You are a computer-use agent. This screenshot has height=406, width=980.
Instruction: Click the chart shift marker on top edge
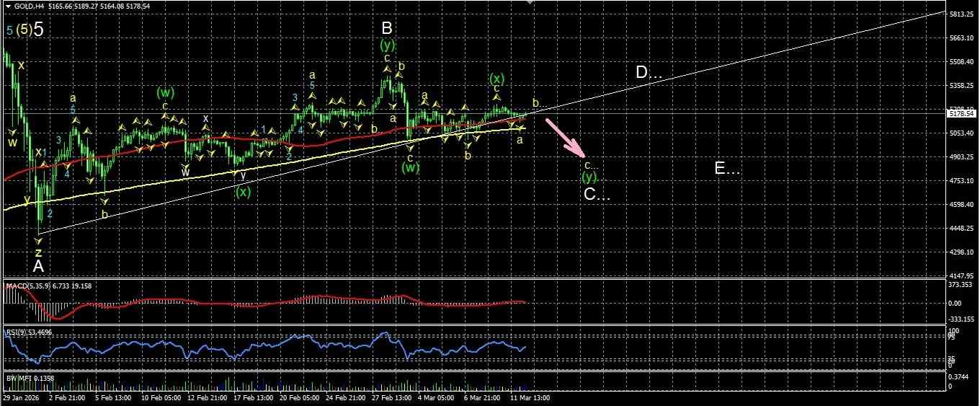(530, 3)
